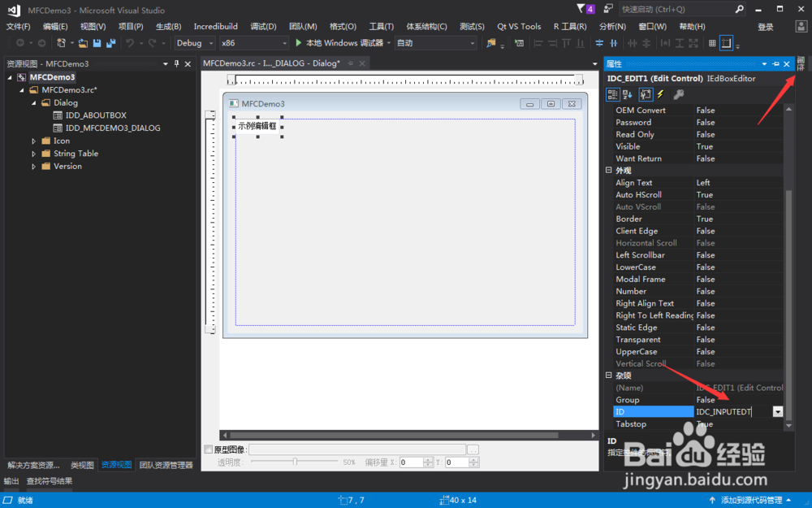This screenshot has width=812, height=508.
Task: Pin the 资源视图 panel auto-hide icon
Action: point(176,63)
